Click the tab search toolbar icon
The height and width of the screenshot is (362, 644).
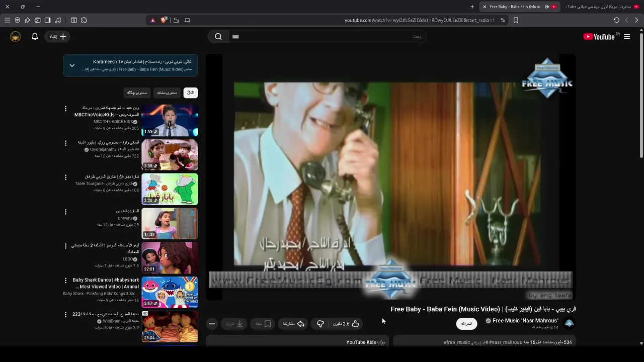73,20
